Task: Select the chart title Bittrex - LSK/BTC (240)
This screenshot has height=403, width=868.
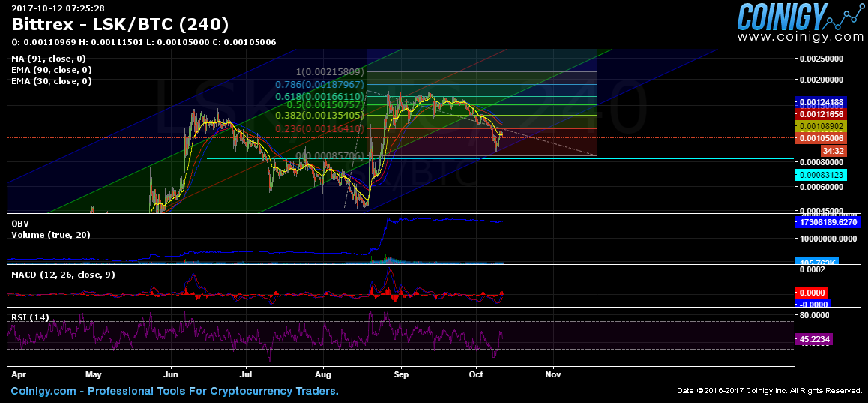Action: pos(120,24)
